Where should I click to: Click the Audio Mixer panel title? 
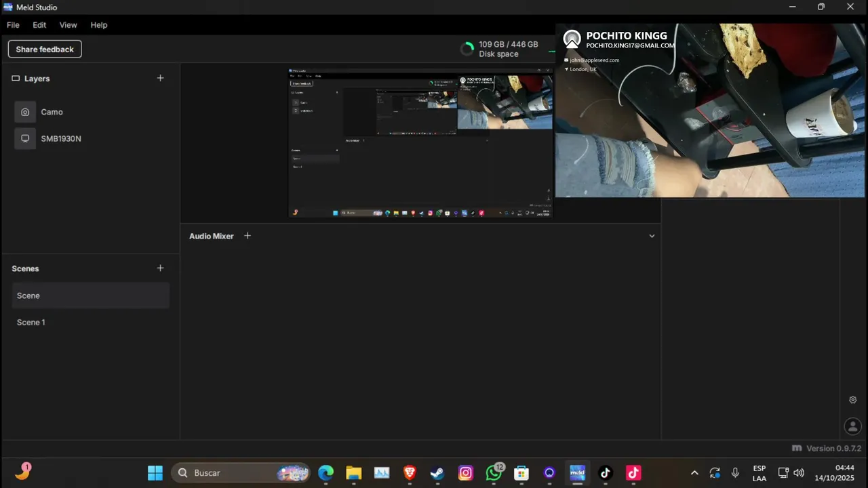(x=211, y=236)
